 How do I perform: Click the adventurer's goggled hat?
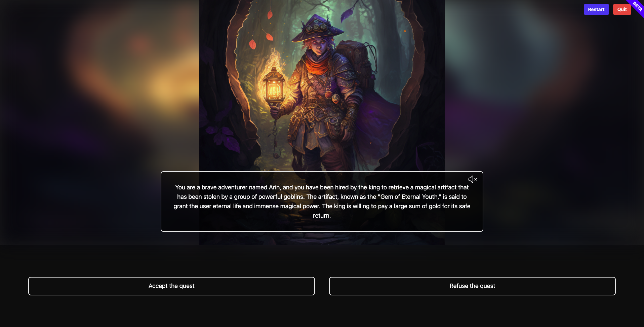coord(317,28)
